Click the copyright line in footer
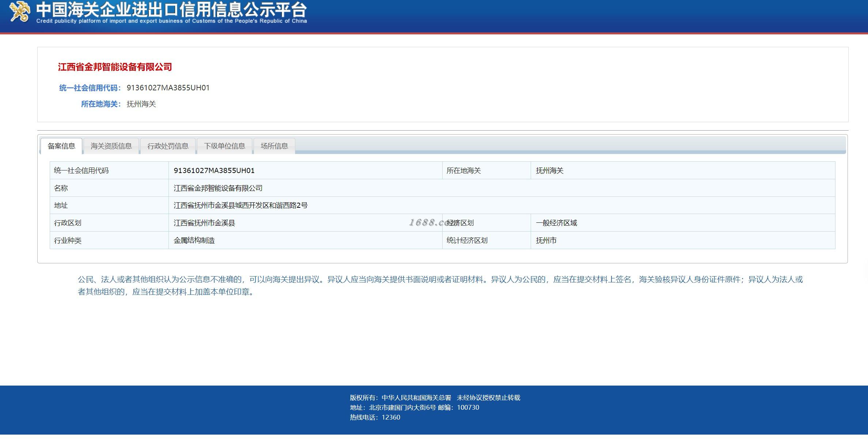868x443 pixels. 435,398
